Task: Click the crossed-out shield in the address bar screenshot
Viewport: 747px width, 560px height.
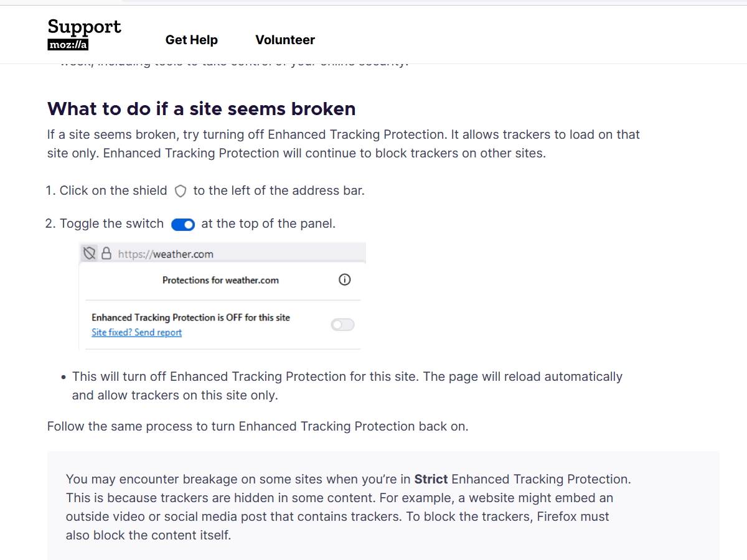Action: [90, 253]
